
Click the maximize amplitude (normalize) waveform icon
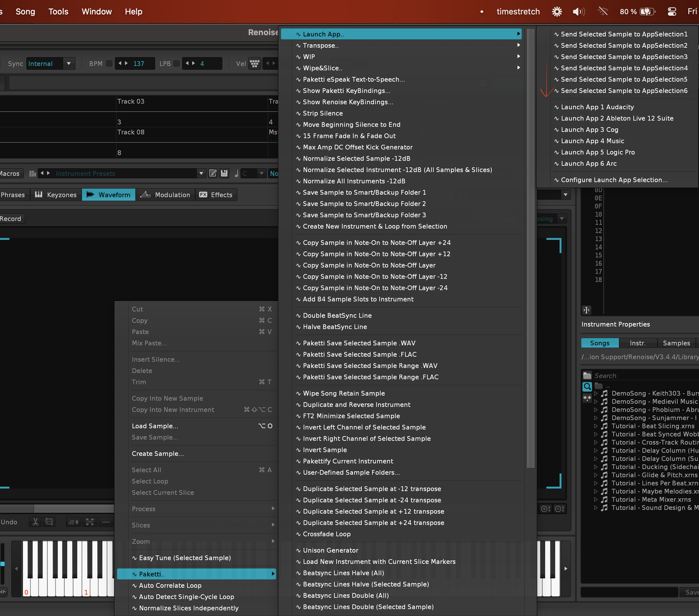pos(89,521)
